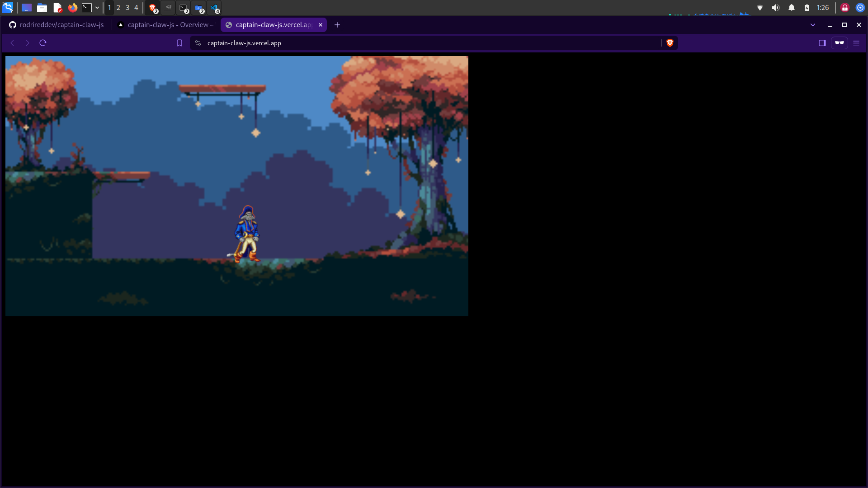Image resolution: width=868 pixels, height=488 pixels.
Task: View site information settings icon
Action: 198,43
